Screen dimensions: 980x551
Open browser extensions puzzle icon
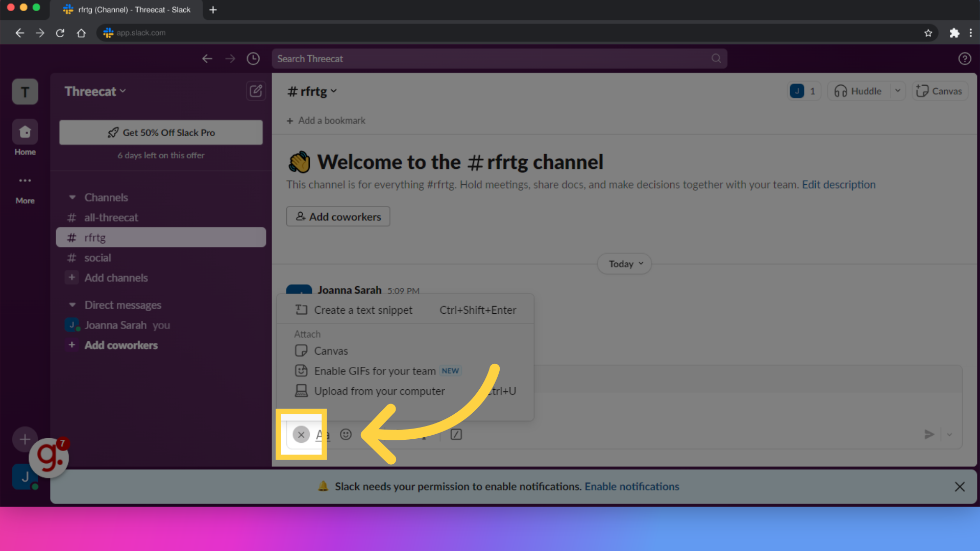click(x=954, y=33)
